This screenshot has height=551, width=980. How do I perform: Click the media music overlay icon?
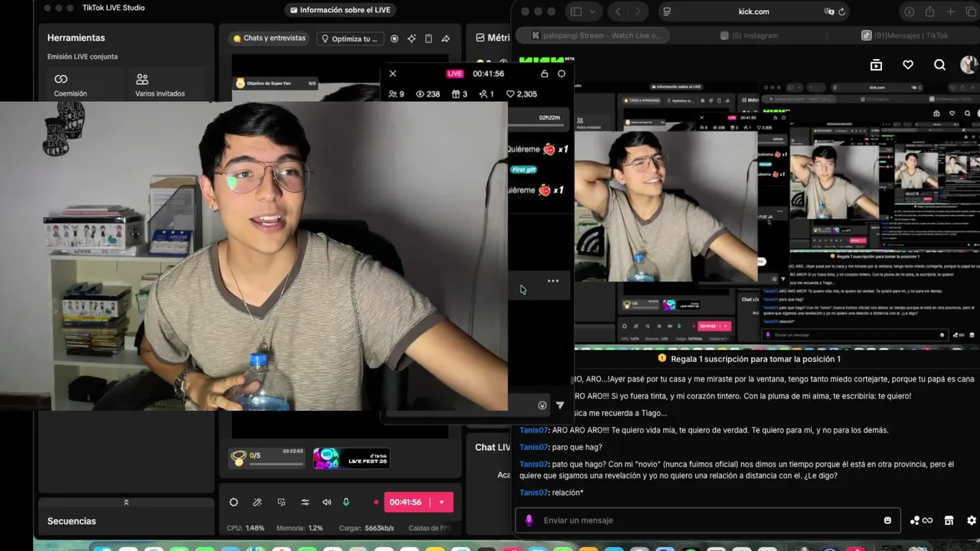tap(281, 502)
